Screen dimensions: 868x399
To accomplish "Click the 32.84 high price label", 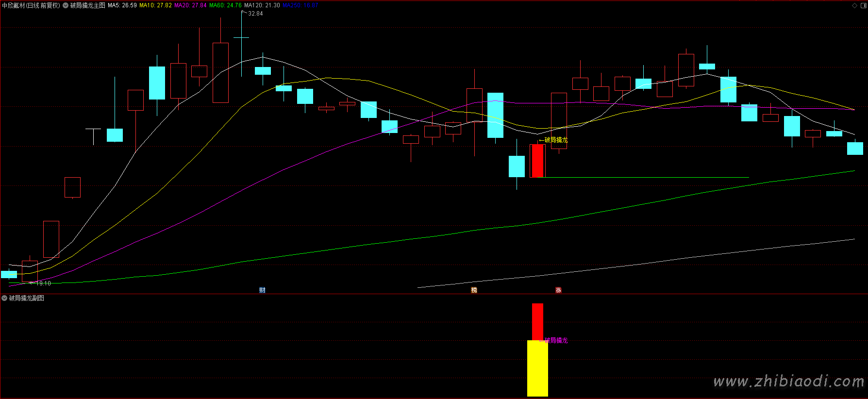I will (255, 14).
